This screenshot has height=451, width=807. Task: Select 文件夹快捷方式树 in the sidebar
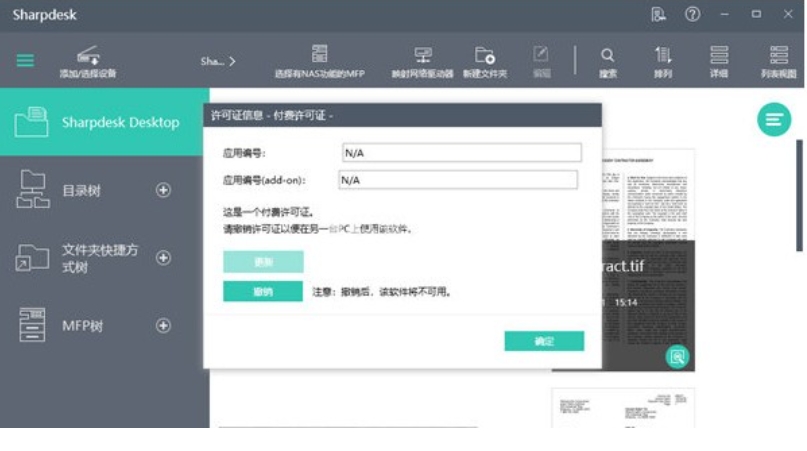[x=100, y=258]
